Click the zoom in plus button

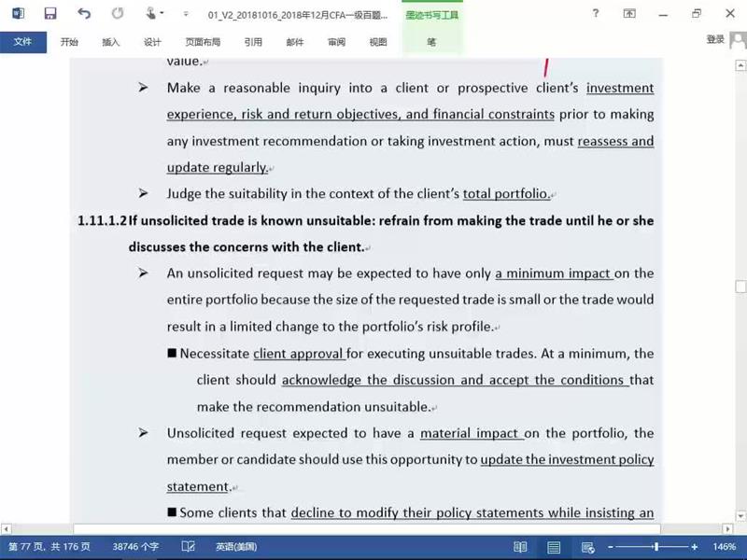695,547
